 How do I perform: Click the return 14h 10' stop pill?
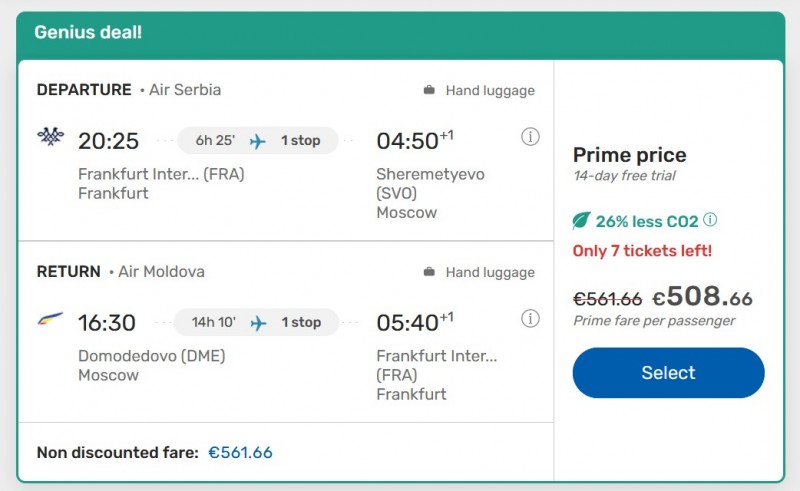256,323
